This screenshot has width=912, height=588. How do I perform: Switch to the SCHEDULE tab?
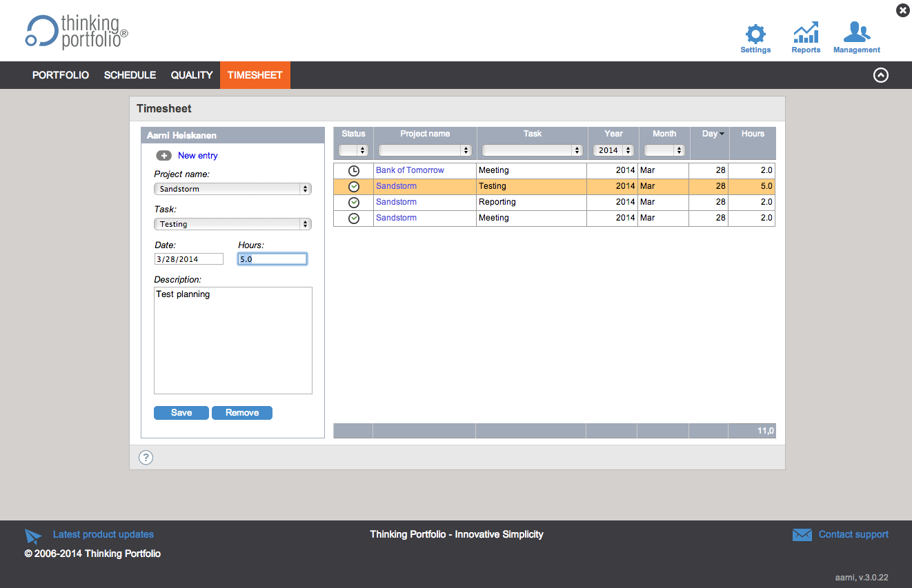(130, 75)
